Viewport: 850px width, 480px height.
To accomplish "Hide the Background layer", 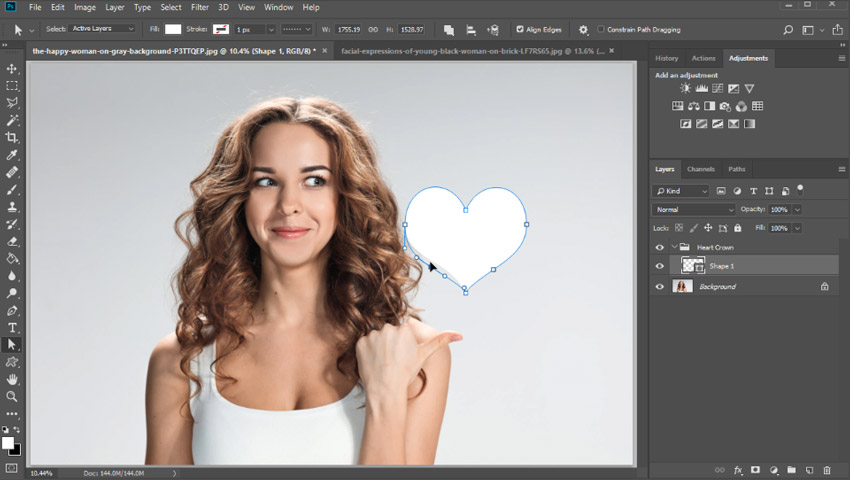I will [x=659, y=287].
